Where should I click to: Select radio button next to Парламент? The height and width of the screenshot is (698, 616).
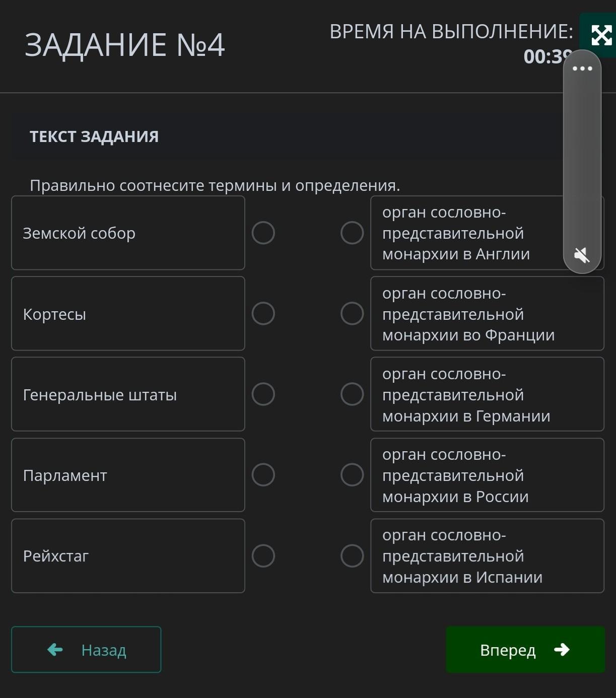(x=263, y=475)
